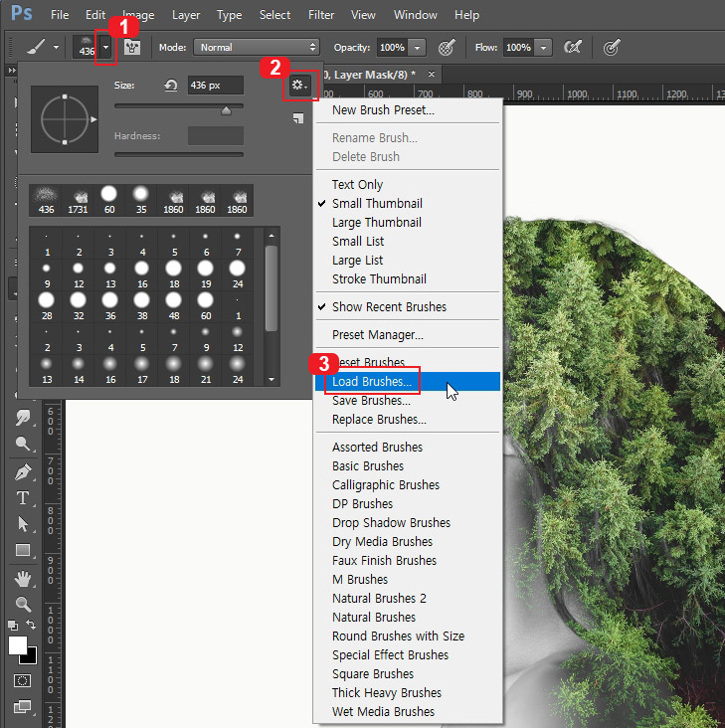Toggle the Brush panel icon
Image resolution: width=725 pixels, height=728 pixels.
tap(132, 47)
